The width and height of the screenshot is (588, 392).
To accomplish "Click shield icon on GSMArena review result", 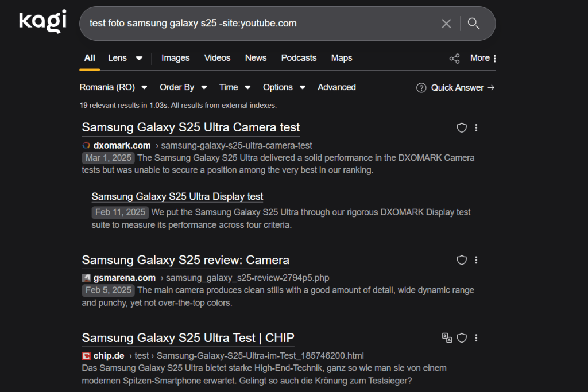I will (462, 260).
